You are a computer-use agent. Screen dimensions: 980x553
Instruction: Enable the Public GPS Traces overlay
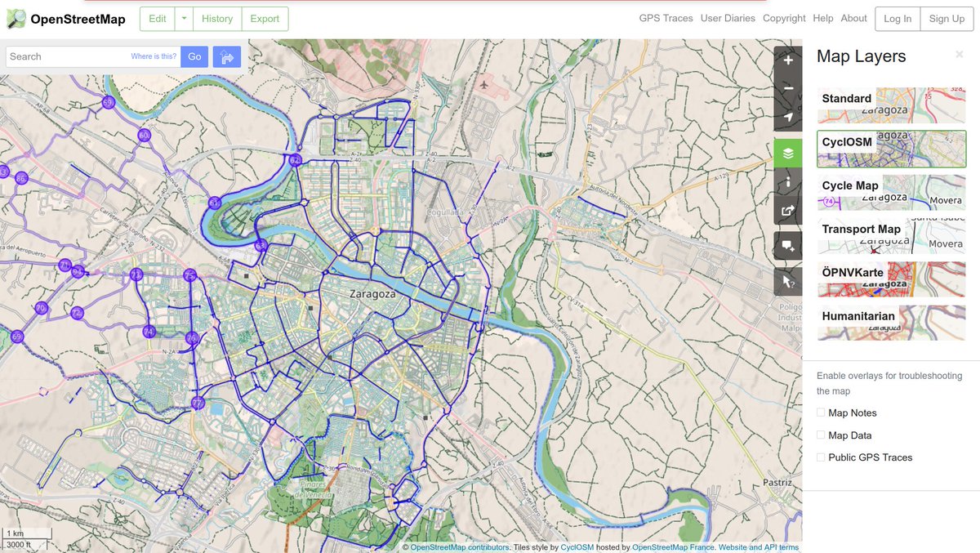(820, 457)
